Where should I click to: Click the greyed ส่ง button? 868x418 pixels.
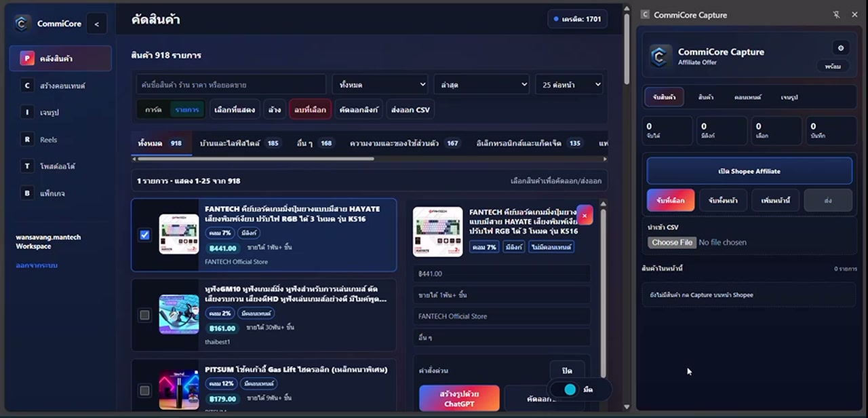click(828, 200)
